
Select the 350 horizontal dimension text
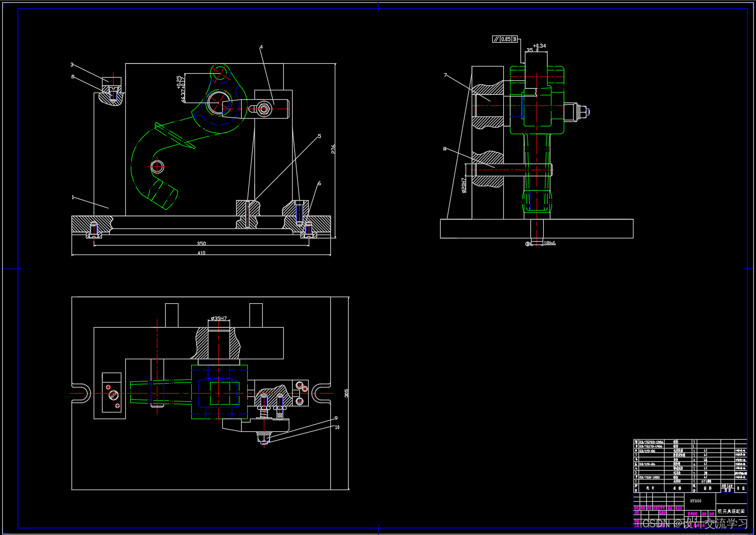click(x=201, y=243)
